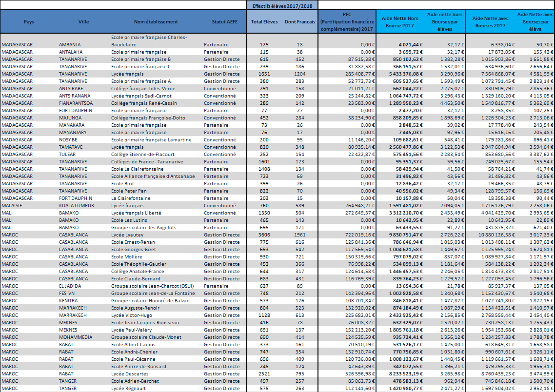Click the Pays column header

(x=28, y=21)
